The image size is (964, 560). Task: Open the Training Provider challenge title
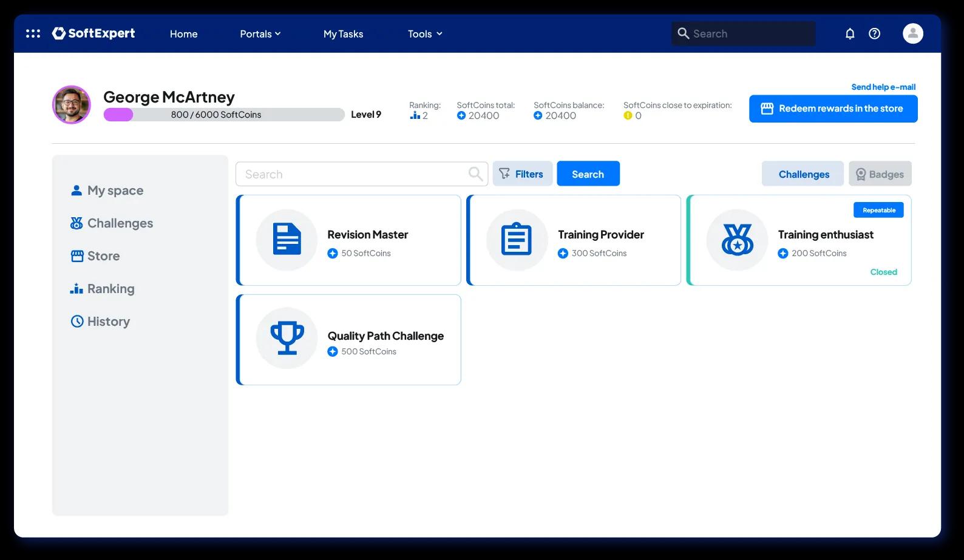tap(601, 235)
